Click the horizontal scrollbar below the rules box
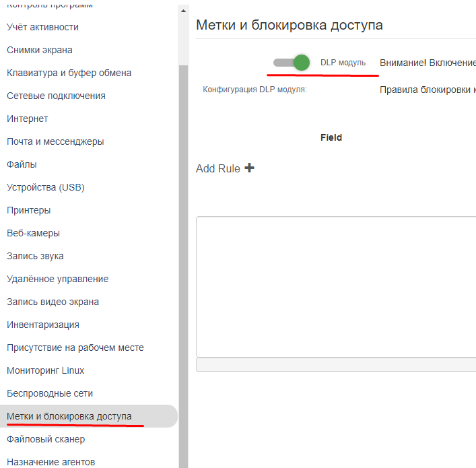Viewport: 476px width, 468px height. 335,364
